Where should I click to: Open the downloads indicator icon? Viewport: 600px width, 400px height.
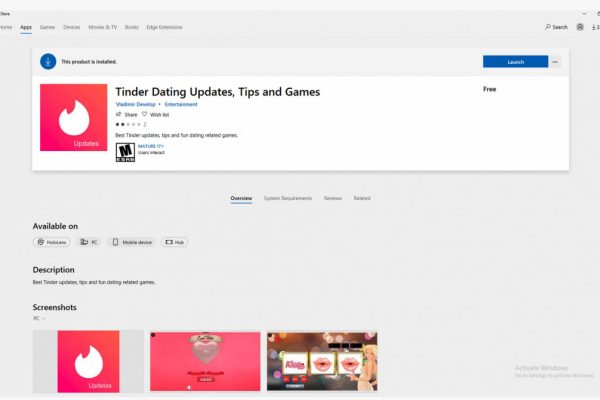pos(595,27)
